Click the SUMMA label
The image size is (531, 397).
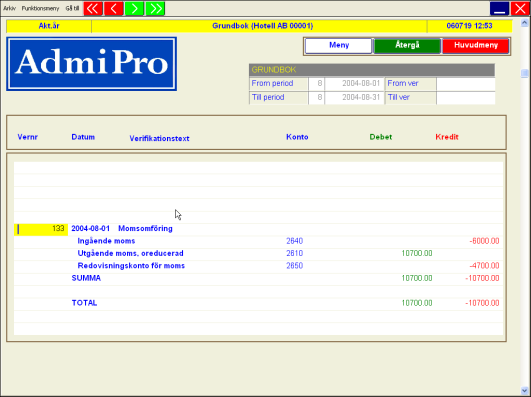pos(86,278)
